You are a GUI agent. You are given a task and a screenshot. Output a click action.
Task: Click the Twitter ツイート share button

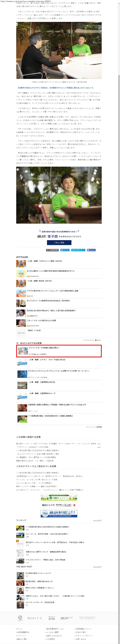coord(65,250)
